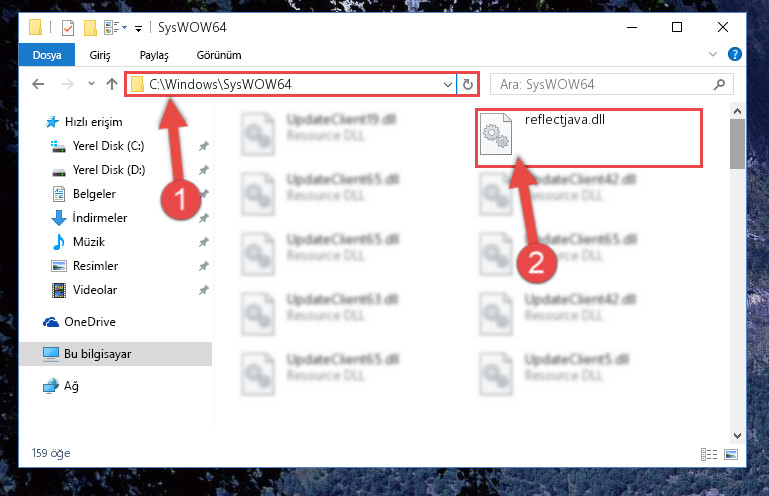Image resolution: width=769 pixels, height=496 pixels.
Task: Switch to large thumbnails view icon
Action: click(x=731, y=454)
